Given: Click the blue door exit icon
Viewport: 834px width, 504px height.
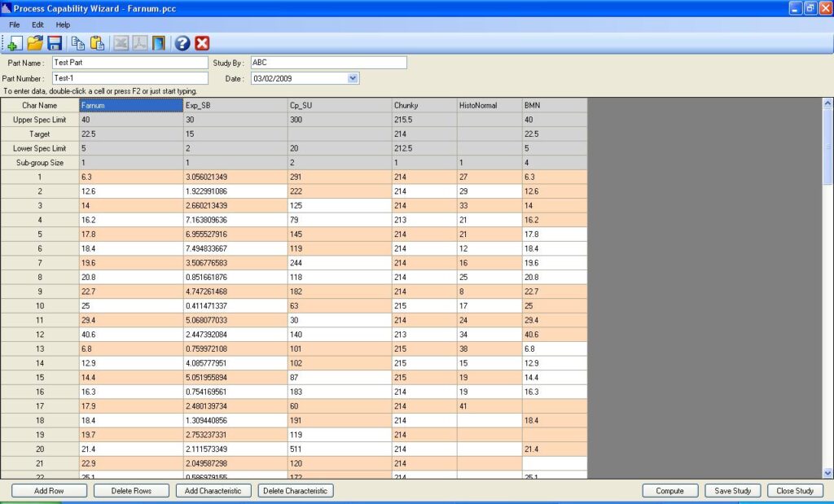Looking at the screenshot, I should point(159,43).
